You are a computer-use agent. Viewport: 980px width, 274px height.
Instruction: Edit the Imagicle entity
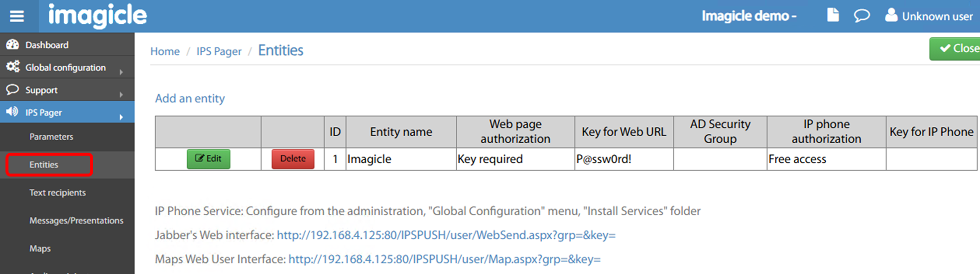[208, 159]
